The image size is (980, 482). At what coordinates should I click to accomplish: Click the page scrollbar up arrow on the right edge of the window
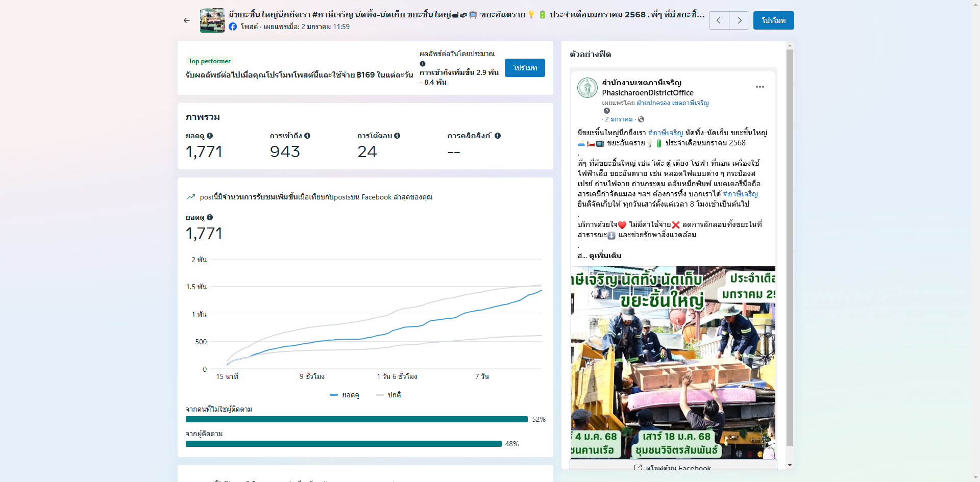(975, 4)
